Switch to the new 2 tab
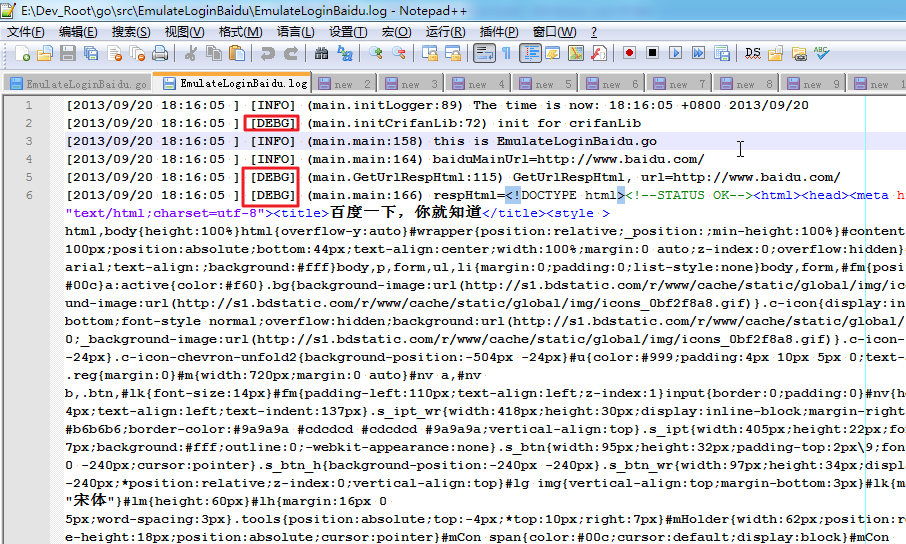 (344, 84)
